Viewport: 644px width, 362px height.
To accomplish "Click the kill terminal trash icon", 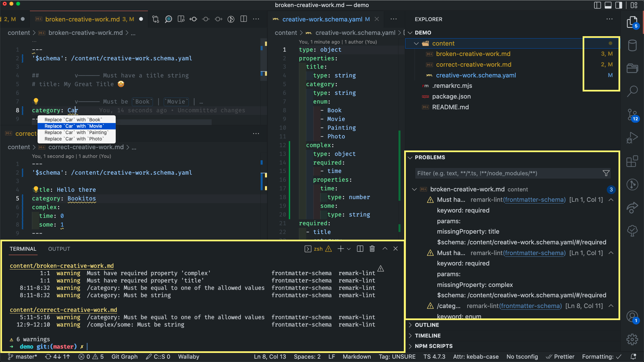I will click(372, 249).
